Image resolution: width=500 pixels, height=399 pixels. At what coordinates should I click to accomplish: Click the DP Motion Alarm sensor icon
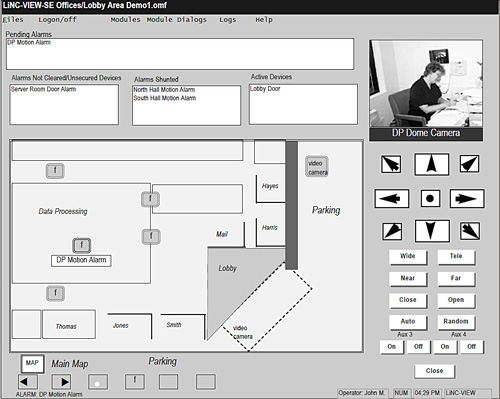tap(82, 245)
